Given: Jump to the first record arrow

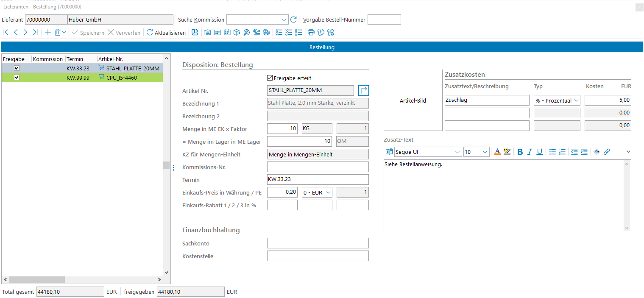Looking at the screenshot, I should pos(6,33).
